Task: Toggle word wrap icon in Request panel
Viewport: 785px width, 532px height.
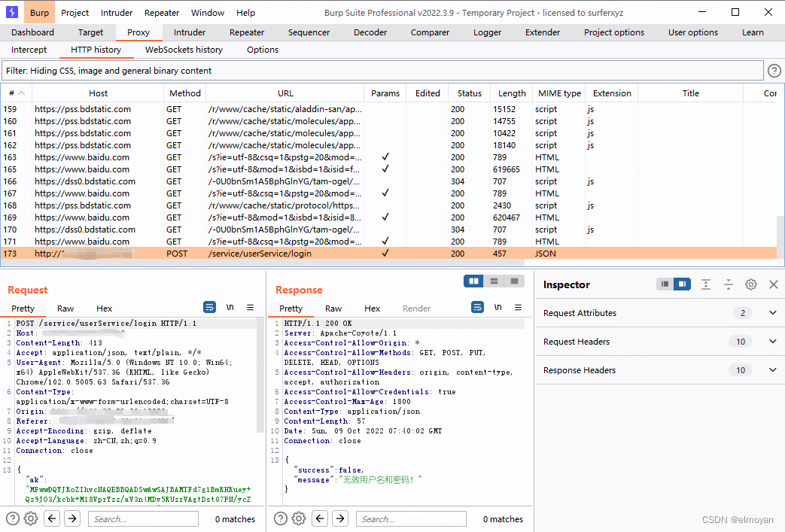Action: click(209, 307)
